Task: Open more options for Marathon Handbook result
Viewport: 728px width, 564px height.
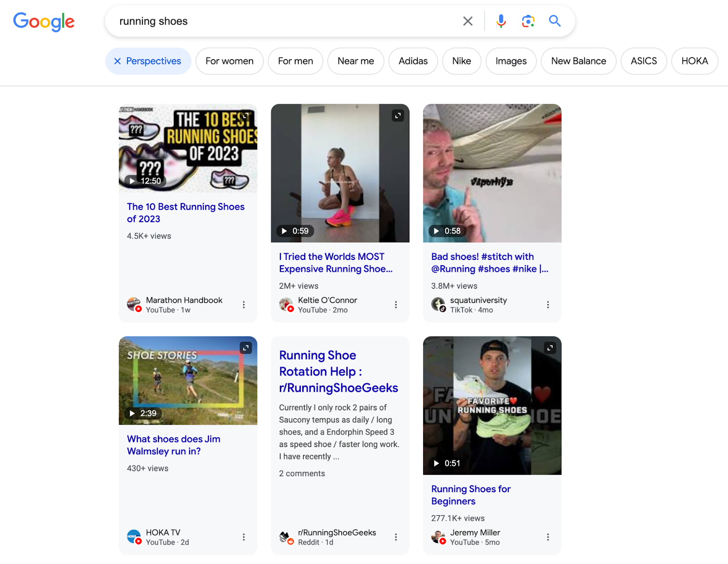Action: click(x=244, y=305)
